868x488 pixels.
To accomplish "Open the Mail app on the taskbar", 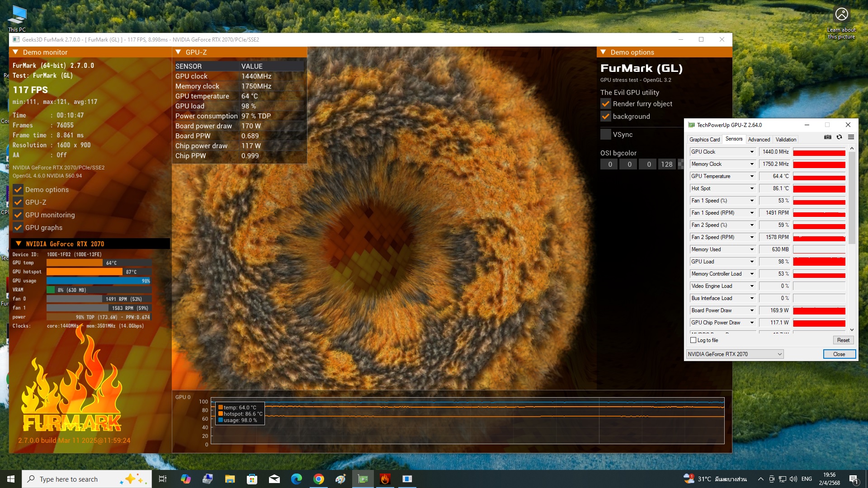I will pos(274,479).
